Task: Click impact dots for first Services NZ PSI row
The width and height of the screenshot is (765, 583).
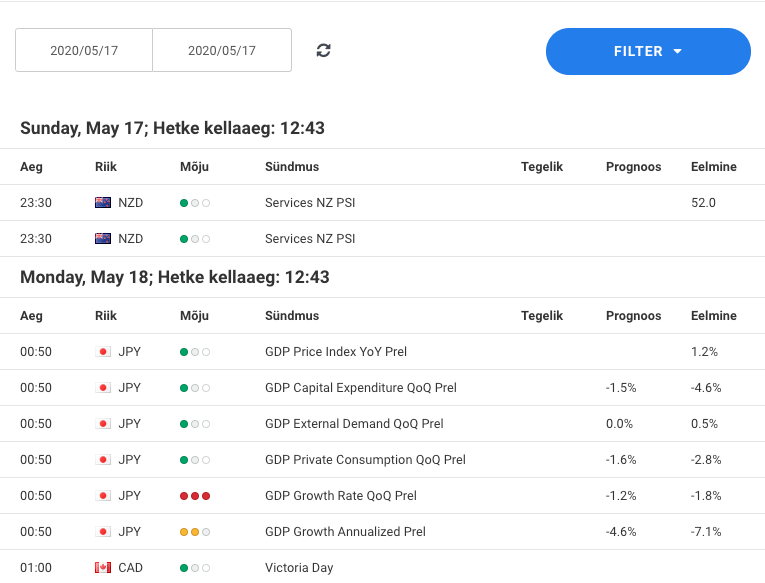Action: [x=195, y=203]
